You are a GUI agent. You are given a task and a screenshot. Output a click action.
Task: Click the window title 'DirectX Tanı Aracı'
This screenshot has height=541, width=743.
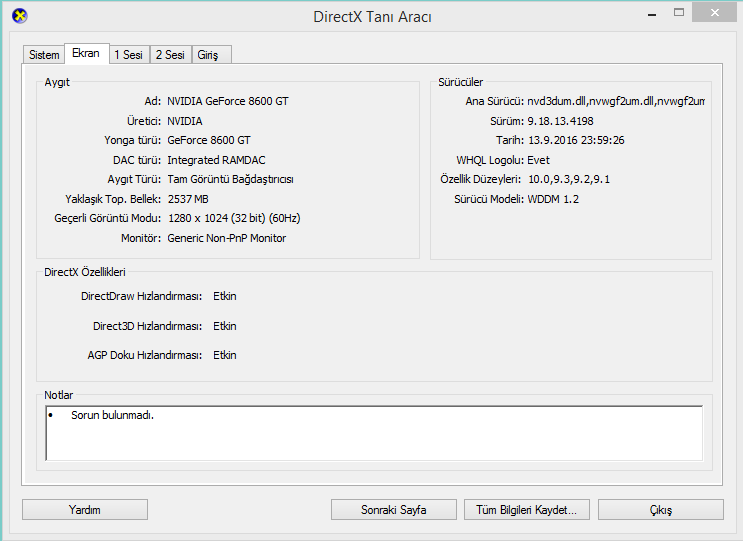(372, 17)
